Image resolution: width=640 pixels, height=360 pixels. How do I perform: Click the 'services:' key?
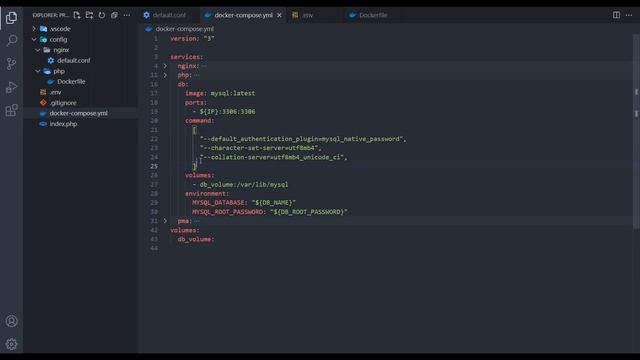tap(187, 57)
